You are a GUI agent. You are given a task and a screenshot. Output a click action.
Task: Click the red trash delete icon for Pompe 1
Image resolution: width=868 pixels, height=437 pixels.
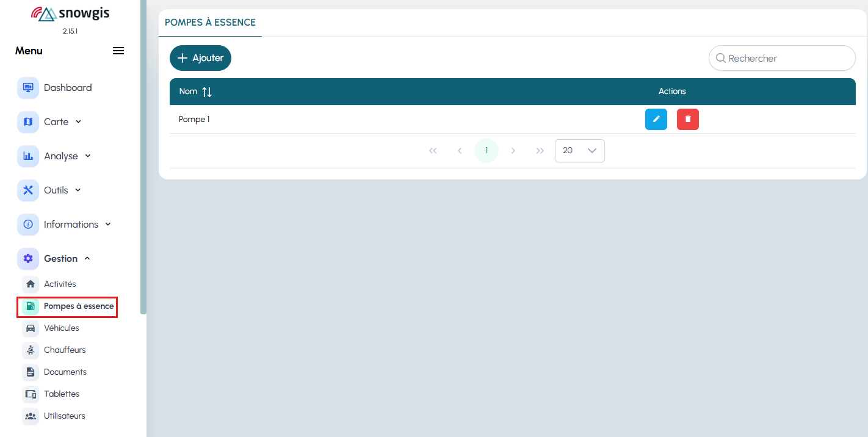click(x=687, y=120)
